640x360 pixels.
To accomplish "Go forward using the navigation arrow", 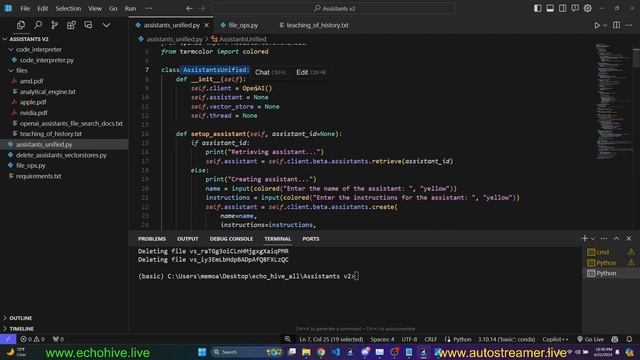I will click(202, 8).
